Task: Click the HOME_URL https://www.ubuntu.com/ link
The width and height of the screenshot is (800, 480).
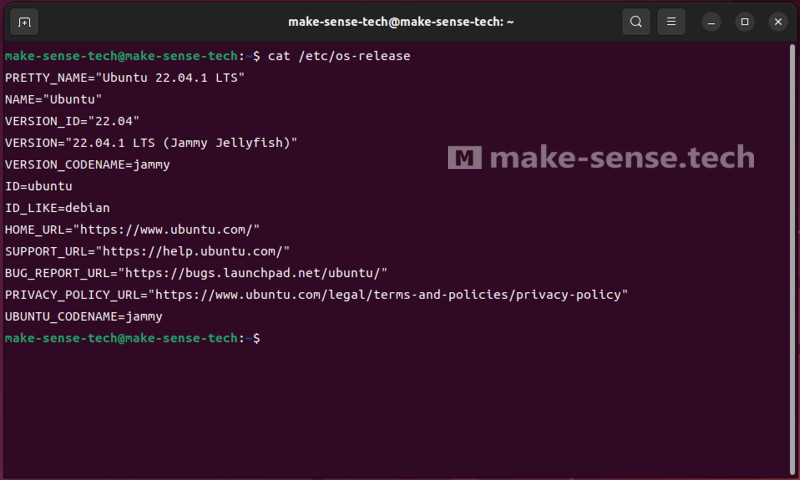Action: [166, 230]
